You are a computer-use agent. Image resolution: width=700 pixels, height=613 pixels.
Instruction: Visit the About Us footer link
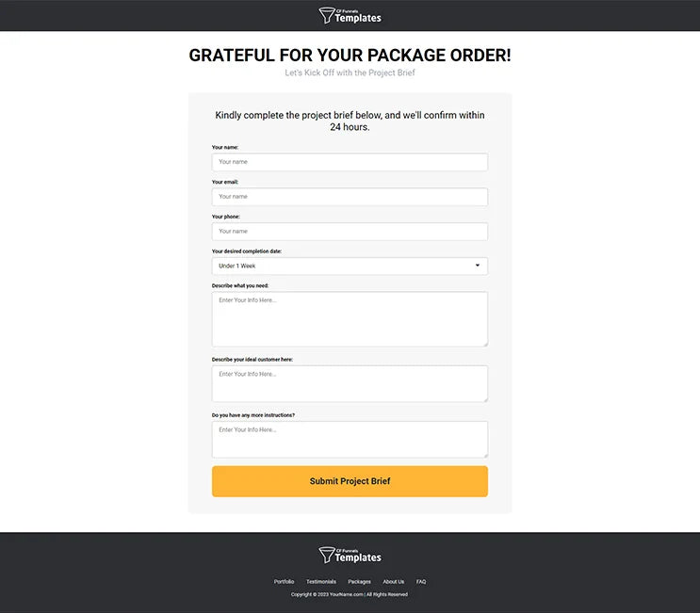tap(394, 582)
